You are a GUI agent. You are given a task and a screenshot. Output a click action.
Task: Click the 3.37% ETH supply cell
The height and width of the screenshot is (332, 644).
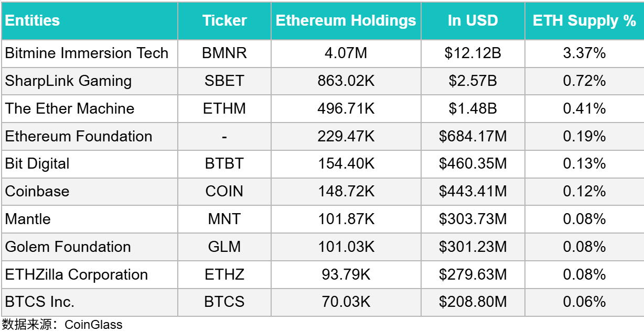(x=584, y=53)
